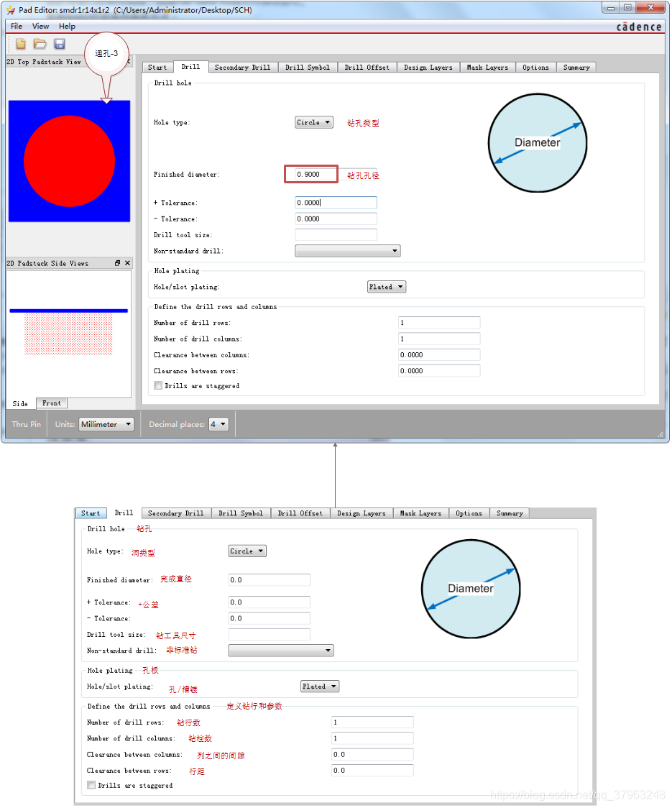Open the Drill Offset tab in lower panel
This screenshot has height=808, width=672.
click(x=300, y=513)
